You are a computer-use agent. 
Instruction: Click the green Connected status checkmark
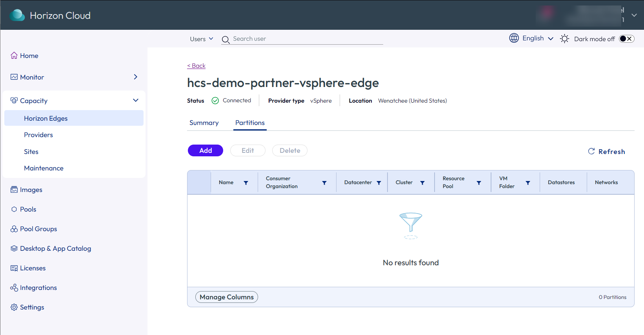(x=215, y=101)
